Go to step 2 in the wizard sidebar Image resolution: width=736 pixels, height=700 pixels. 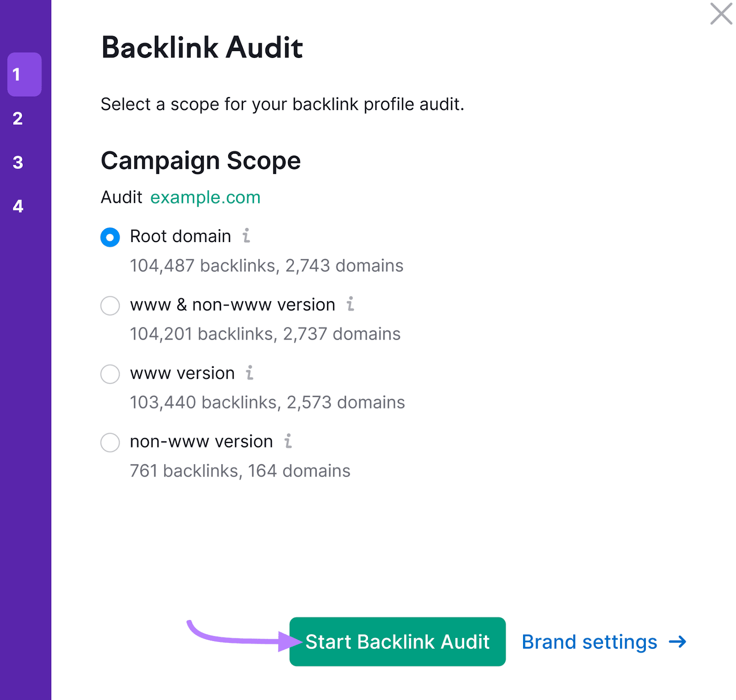click(x=18, y=119)
